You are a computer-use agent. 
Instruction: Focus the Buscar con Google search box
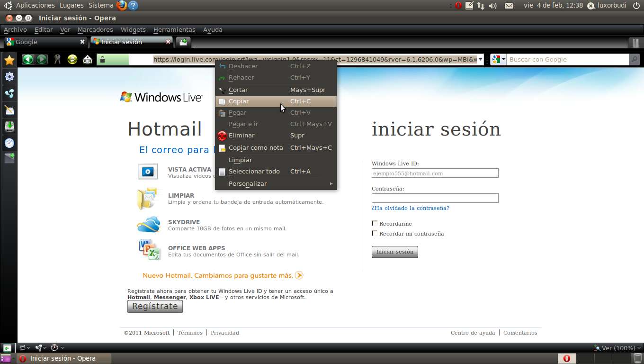point(567,60)
